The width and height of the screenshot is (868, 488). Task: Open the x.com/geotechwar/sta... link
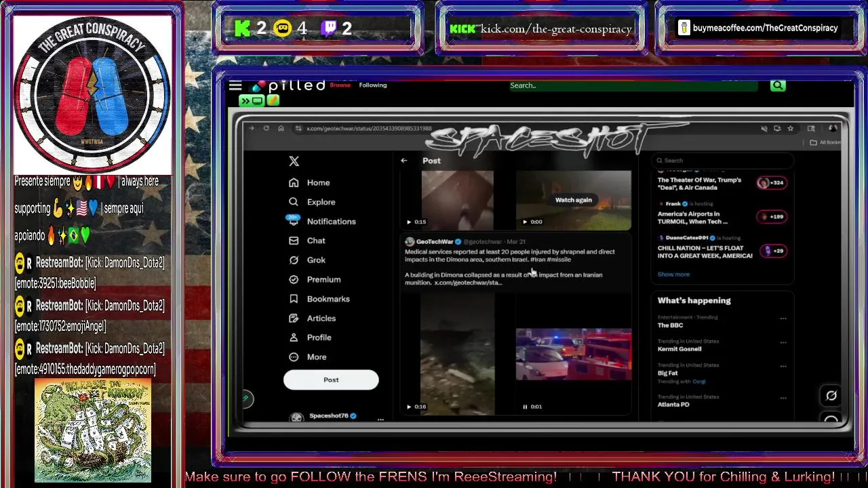[468, 283]
